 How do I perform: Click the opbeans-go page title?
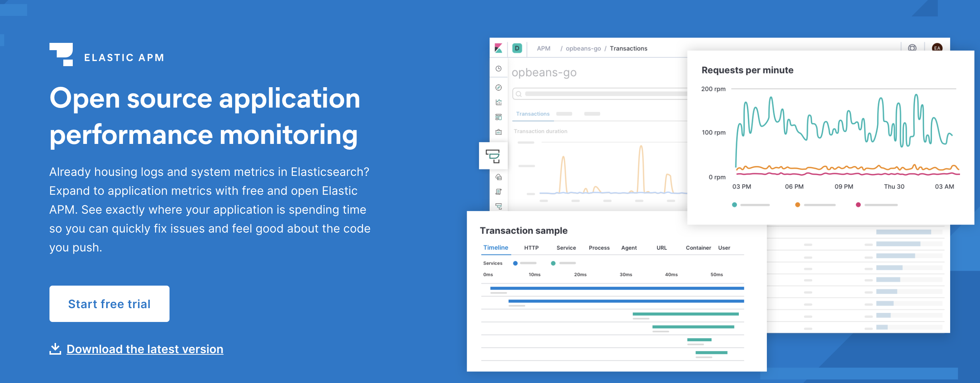coord(544,73)
